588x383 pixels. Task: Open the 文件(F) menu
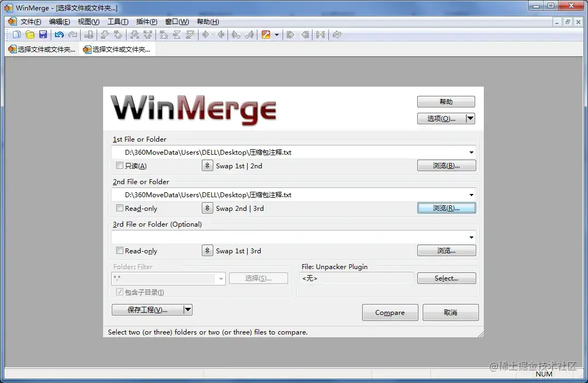(31, 22)
